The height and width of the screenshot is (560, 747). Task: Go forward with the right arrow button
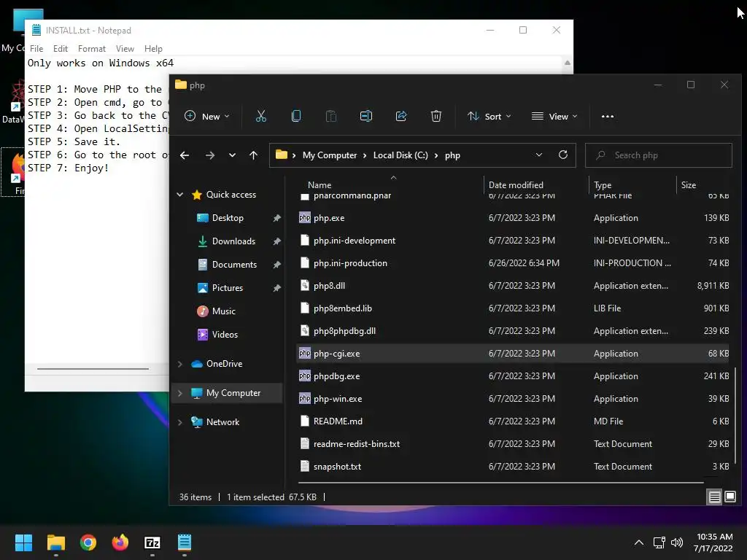pos(209,155)
